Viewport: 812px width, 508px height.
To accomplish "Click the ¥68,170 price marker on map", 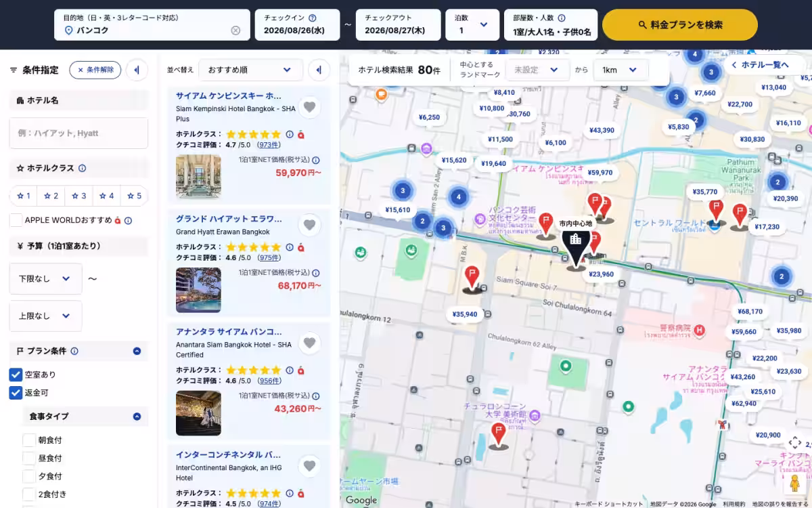I will (750, 312).
